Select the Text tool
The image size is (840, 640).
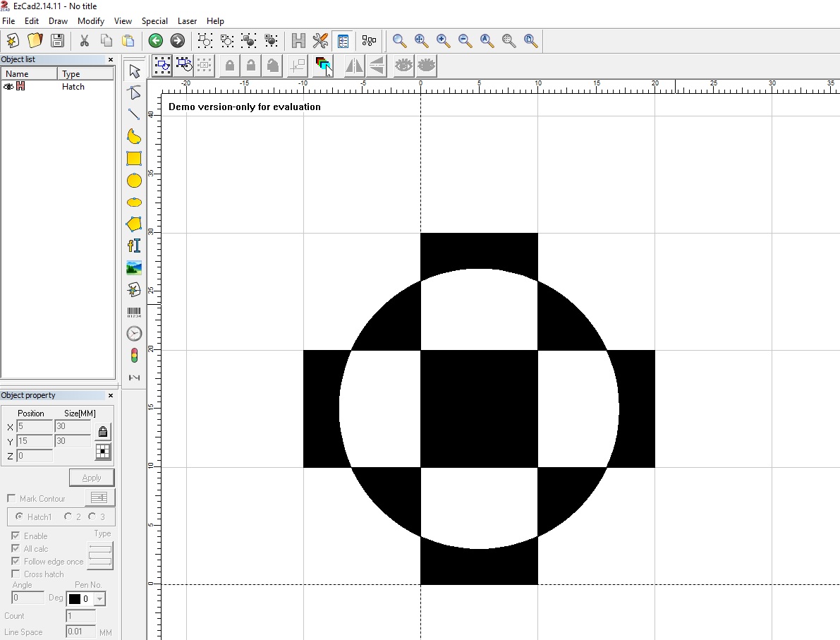tap(134, 246)
